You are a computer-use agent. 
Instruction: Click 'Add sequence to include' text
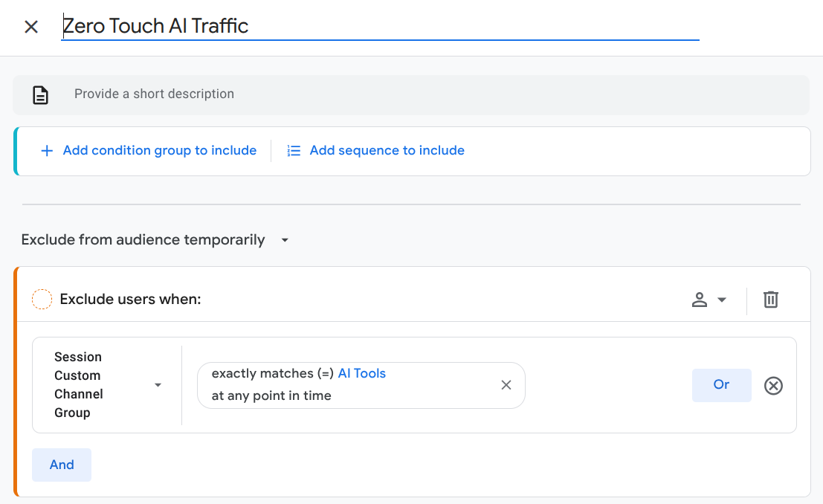387,151
